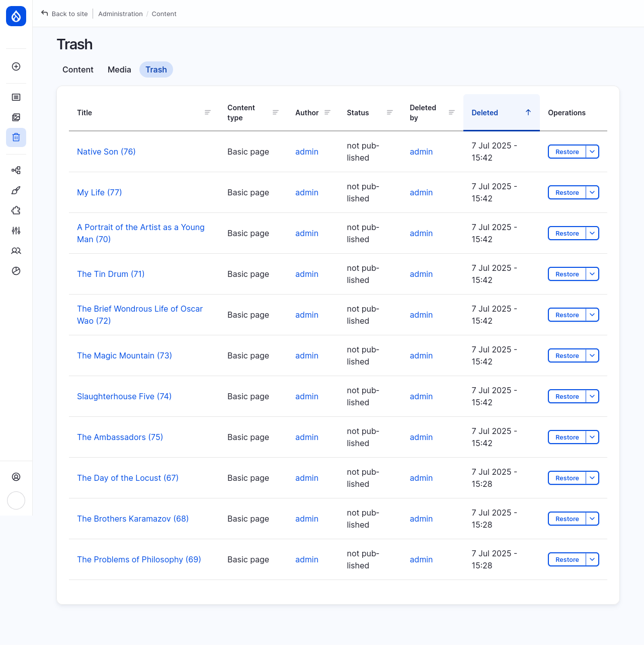This screenshot has width=644, height=651.
Task: Open Reports via the pie chart icon
Action: point(16,271)
